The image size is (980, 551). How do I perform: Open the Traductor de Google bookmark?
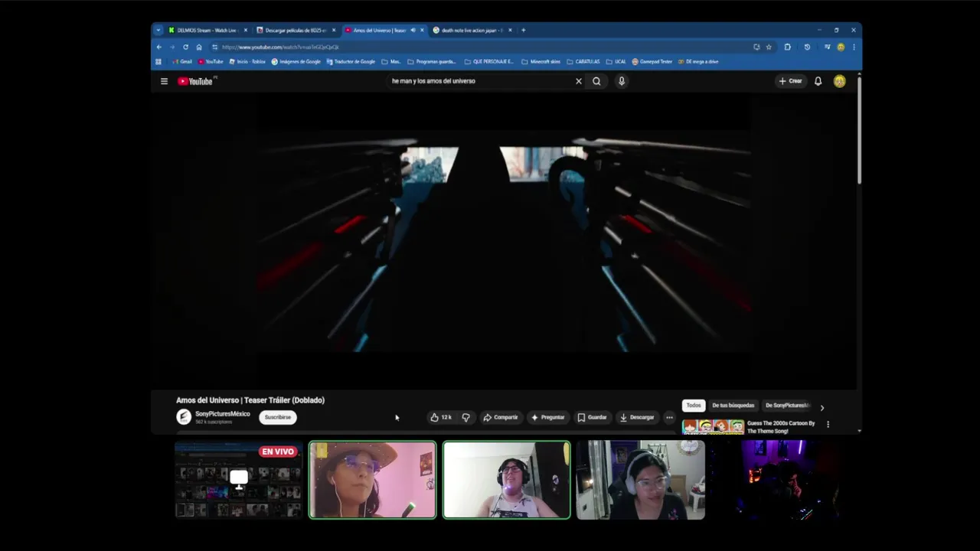click(x=351, y=61)
